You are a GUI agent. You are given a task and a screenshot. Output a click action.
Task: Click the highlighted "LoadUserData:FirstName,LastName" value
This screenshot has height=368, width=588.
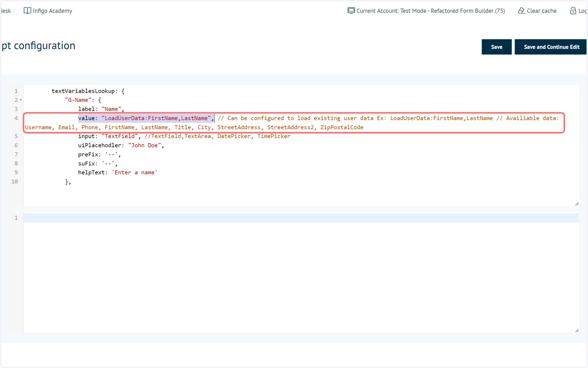(x=156, y=118)
